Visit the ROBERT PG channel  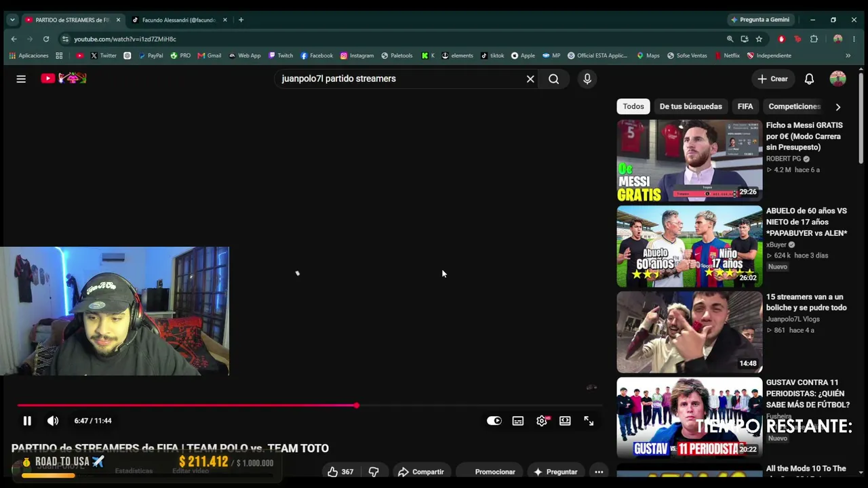point(783,159)
